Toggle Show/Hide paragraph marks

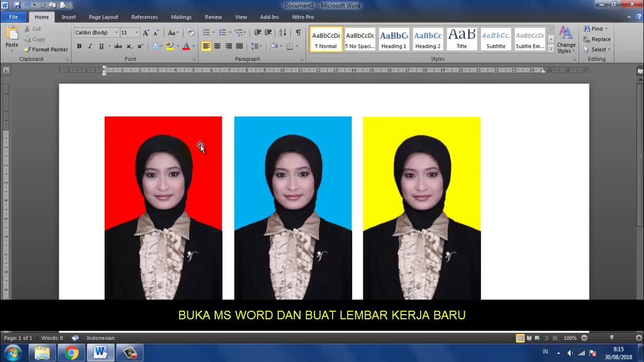pyautogui.click(x=298, y=33)
